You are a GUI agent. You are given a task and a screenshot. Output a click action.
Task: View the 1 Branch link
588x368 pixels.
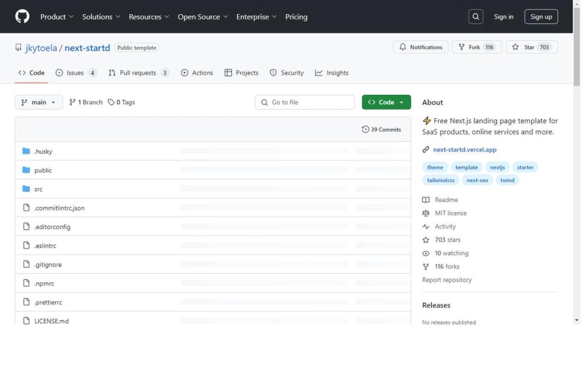click(86, 102)
